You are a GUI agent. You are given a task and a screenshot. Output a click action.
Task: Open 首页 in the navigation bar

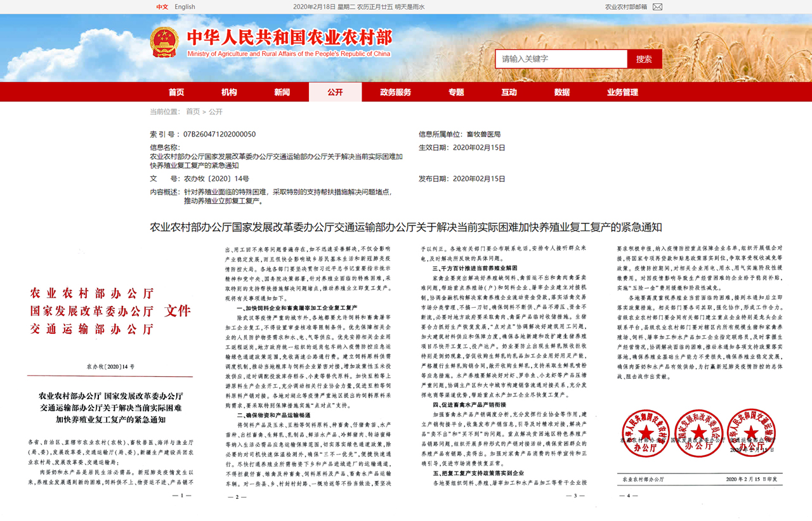tap(176, 92)
